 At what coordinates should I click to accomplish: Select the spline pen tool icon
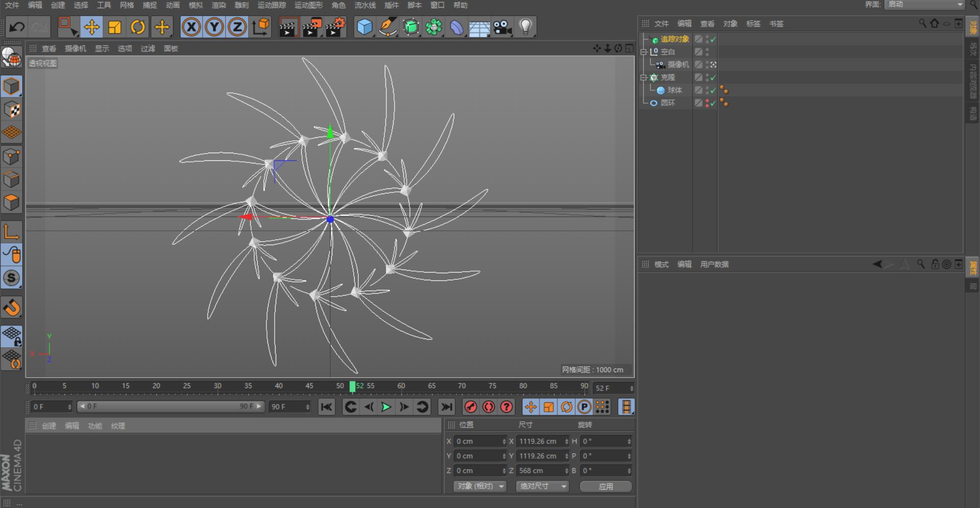(387, 27)
